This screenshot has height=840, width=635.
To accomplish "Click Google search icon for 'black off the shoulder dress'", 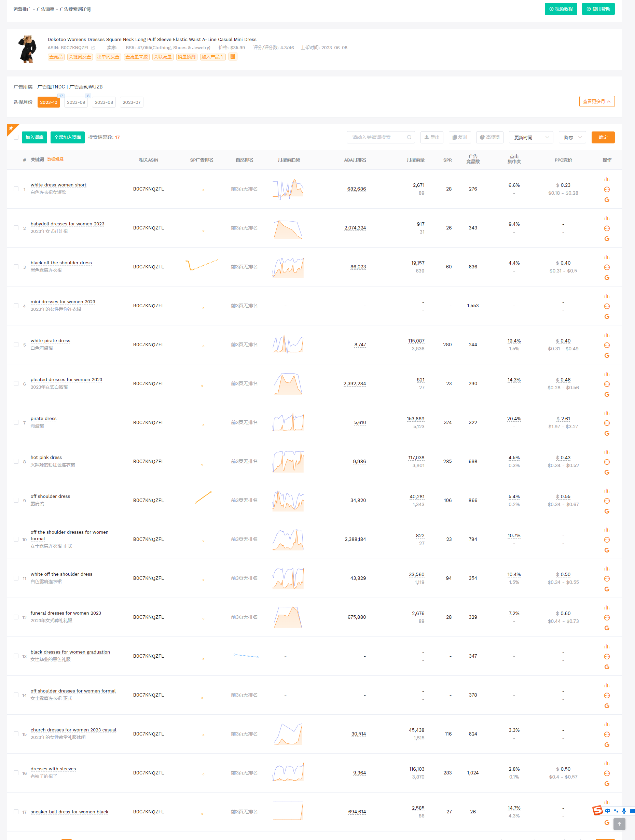I will (607, 278).
